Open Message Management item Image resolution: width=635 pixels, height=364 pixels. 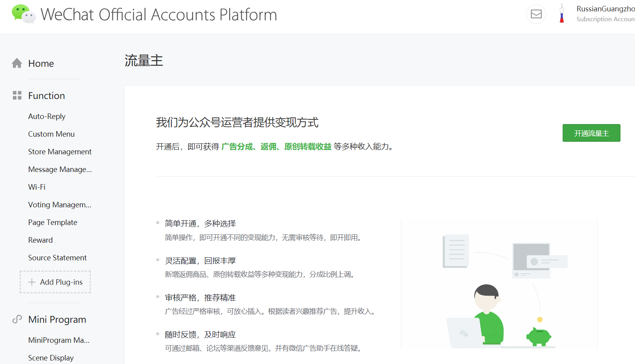pyautogui.click(x=60, y=169)
